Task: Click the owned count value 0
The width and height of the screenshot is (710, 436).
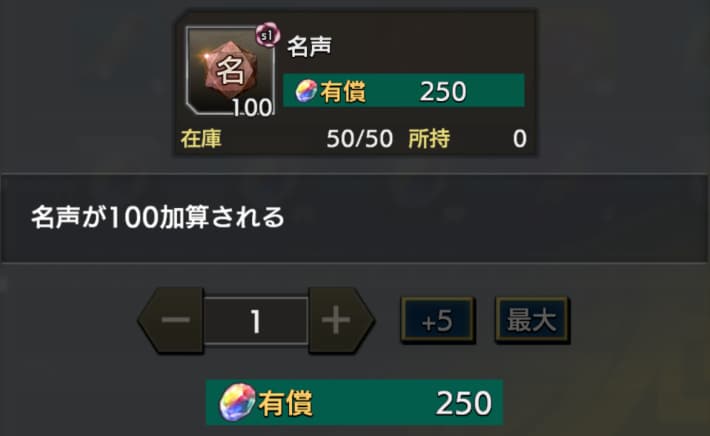Action: click(520, 139)
